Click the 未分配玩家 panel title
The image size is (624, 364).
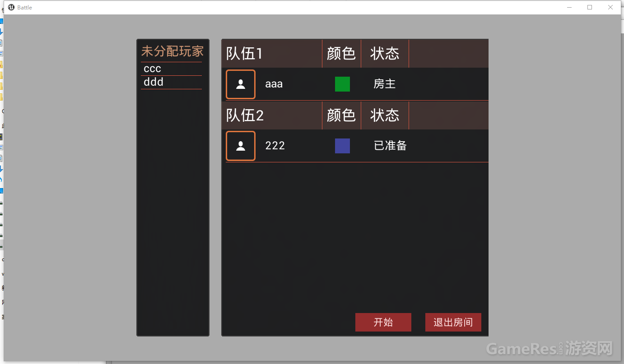172,51
